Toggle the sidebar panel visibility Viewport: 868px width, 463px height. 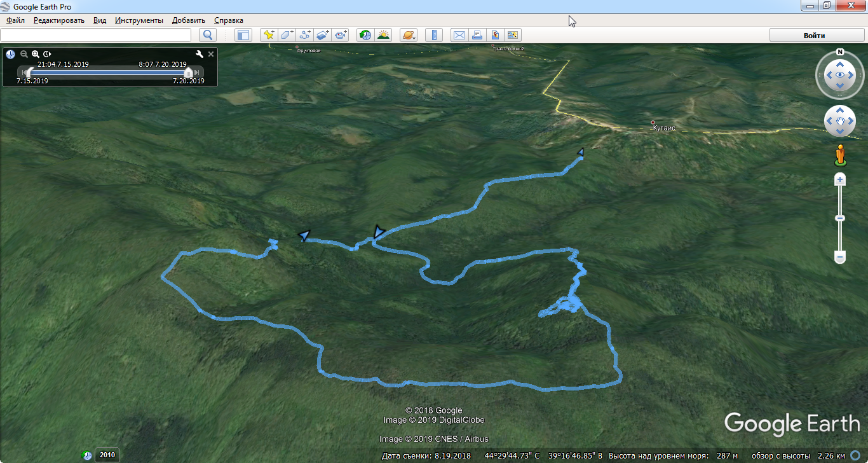tap(243, 35)
